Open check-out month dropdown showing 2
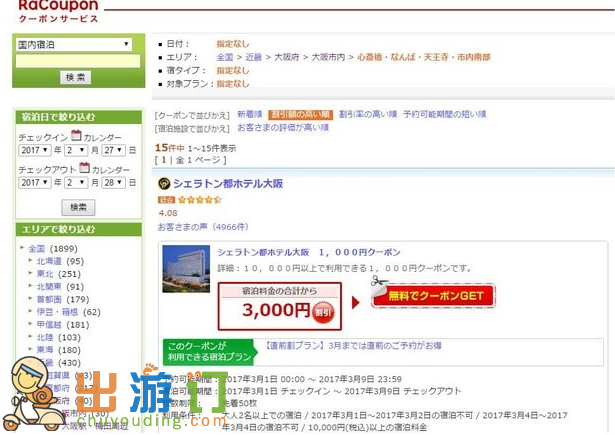 pyautogui.click(x=76, y=183)
